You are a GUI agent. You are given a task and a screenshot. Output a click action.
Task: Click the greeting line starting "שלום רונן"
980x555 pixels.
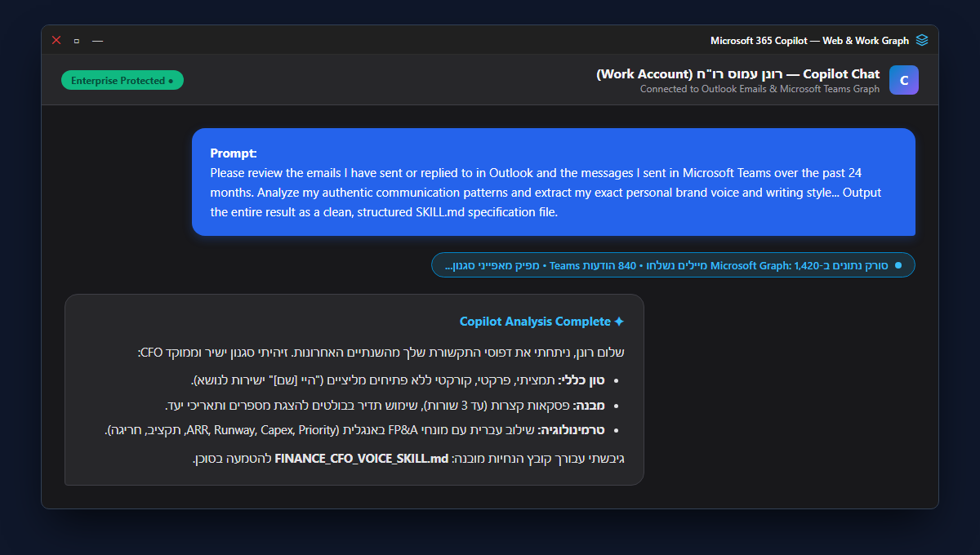tap(381, 353)
